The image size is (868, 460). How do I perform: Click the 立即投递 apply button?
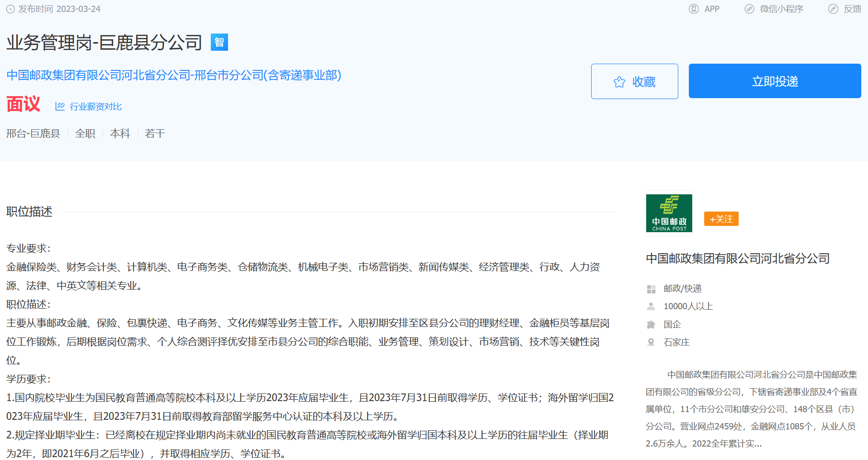coord(775,81)
